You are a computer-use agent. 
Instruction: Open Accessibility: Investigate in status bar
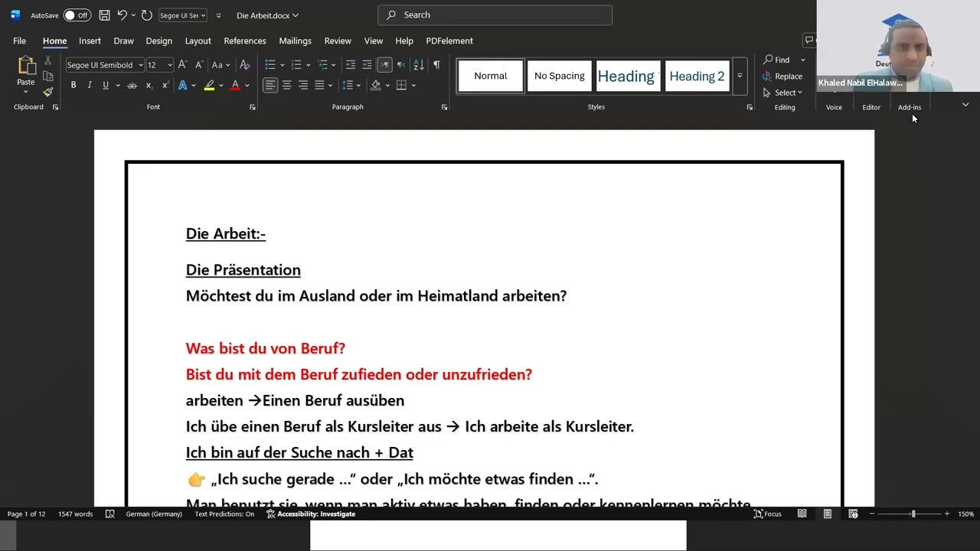(311, 514)
